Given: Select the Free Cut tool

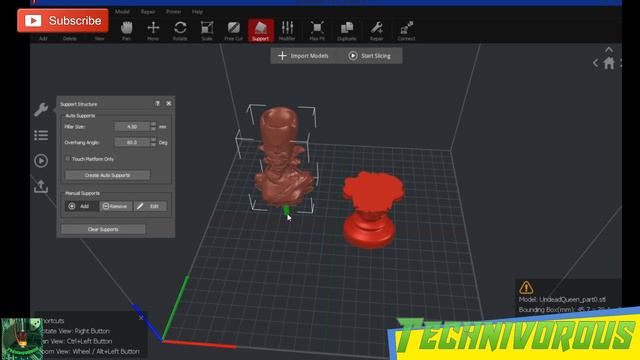Looking at the screenshot, I should 233,31.
